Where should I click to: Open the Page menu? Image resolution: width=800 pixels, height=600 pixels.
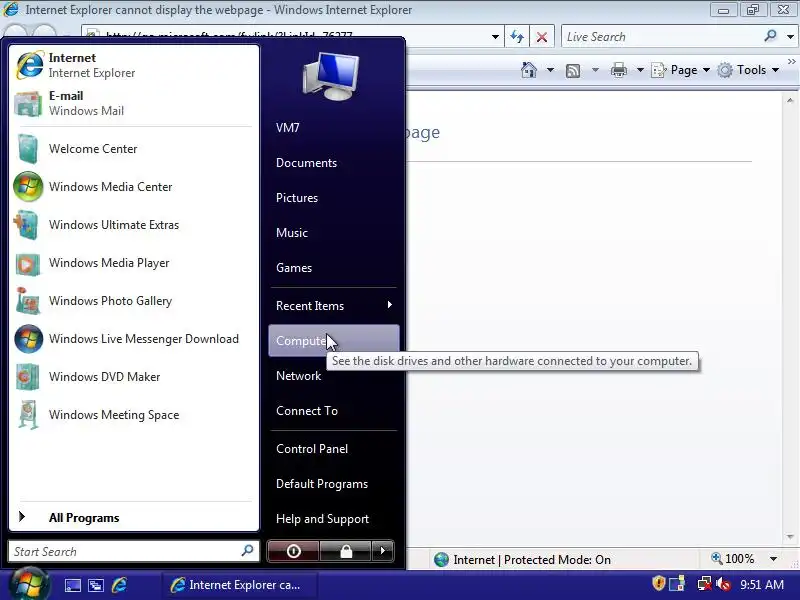tap(681, 70)
